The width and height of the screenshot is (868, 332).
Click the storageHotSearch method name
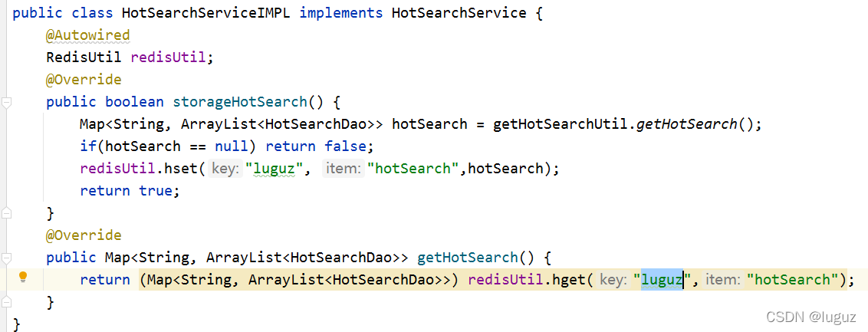240,102
